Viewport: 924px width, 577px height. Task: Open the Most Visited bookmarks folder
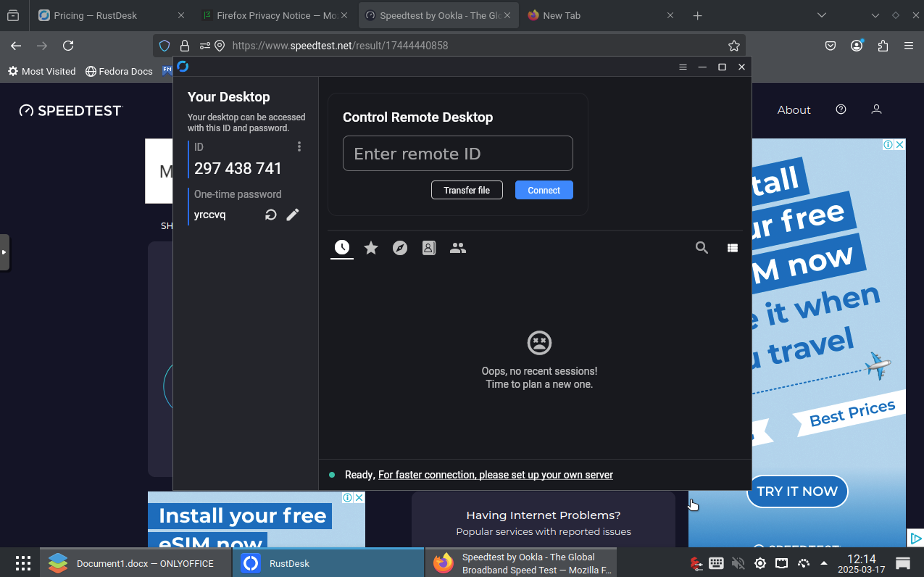(x=41, y=71)
